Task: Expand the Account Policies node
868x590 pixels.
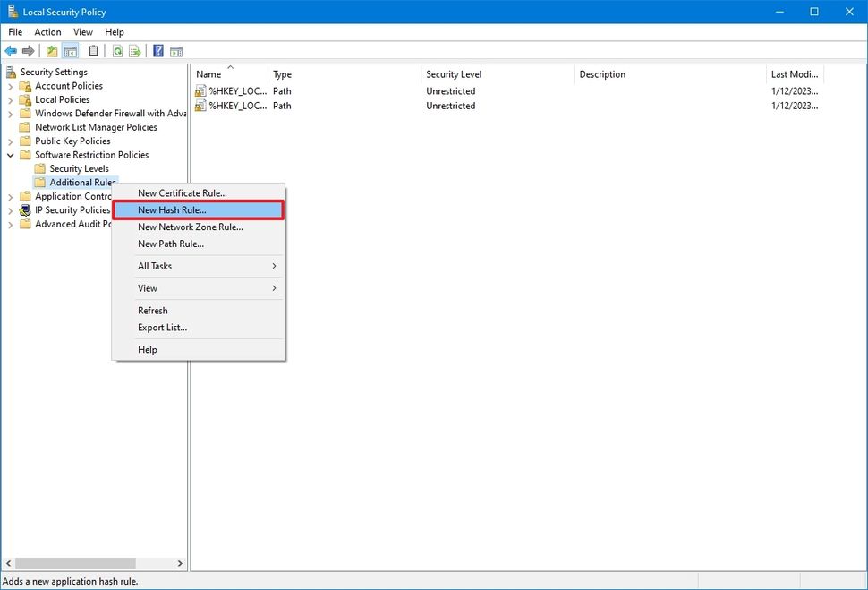Action: click(x=11, y=85)
